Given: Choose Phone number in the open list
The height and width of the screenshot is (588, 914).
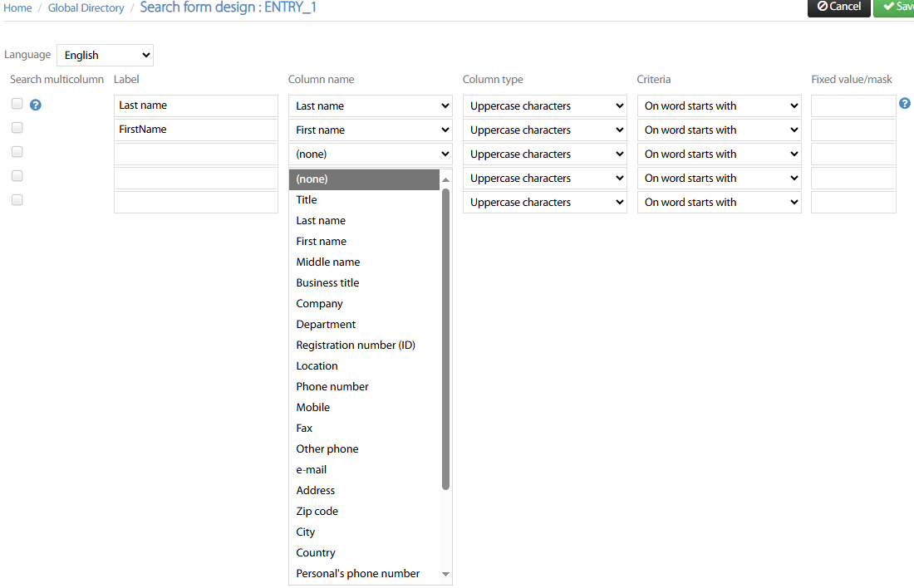Looking at the screenshot, I should (332, 387).
